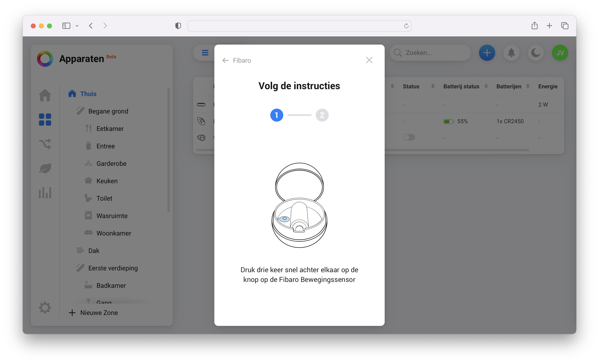The width and height of the screenshot is (599, 364).
Task: Open a new Safari tab
Action: [549, 26]
